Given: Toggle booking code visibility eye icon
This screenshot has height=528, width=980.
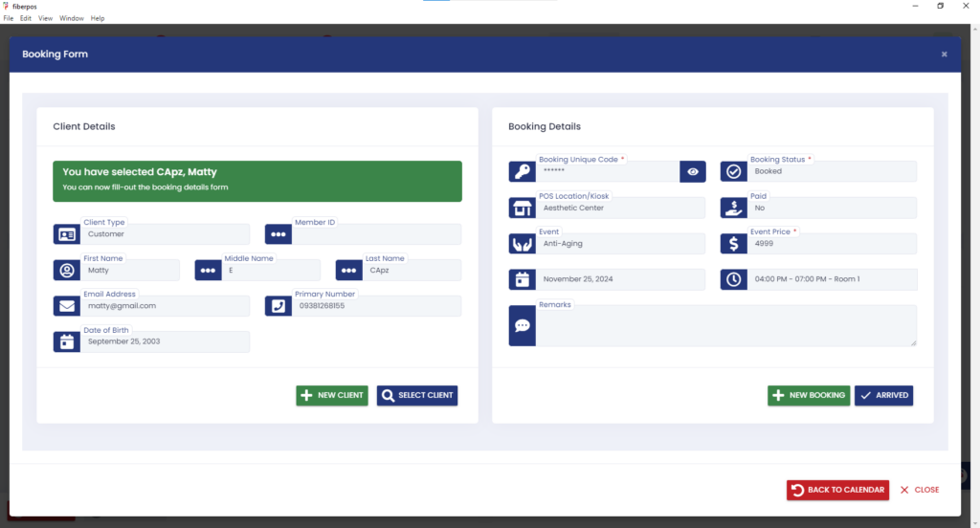Looking at the screenshot, I should coord(693,171).
